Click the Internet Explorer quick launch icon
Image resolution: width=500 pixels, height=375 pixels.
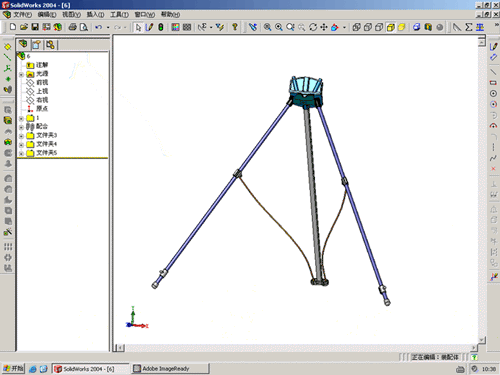pyautogui.click(x=32, y=369)
